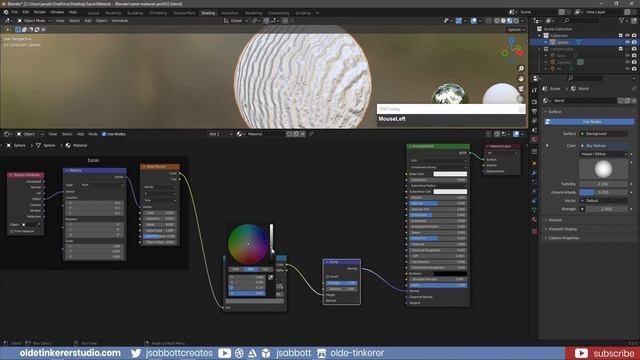This screenshot has width=640, height=360.
Task: Click the red X axis gizmo ball
Action: 519,52
